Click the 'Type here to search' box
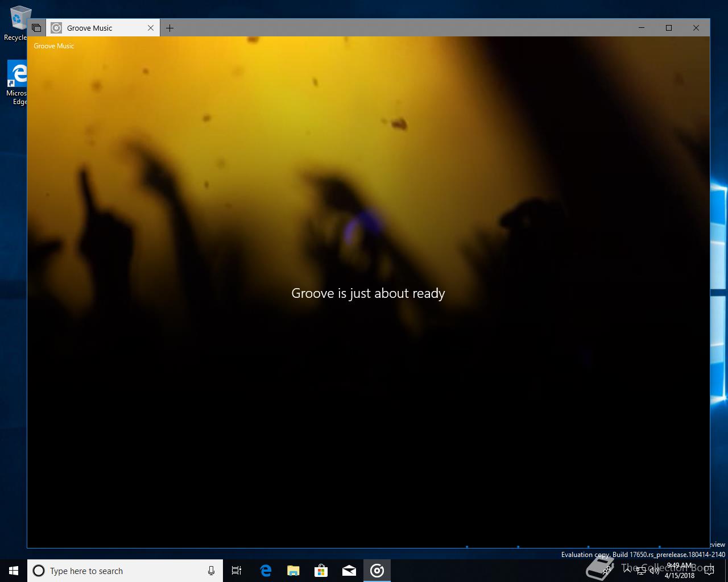This screenshot has height=582, width=728. point(125,571)
